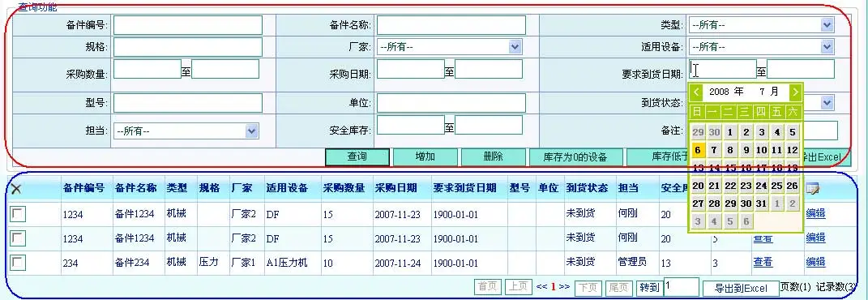868x300 pixels.
Task: Click the 上页 pagination button
Action: click(x=518, y=287)
